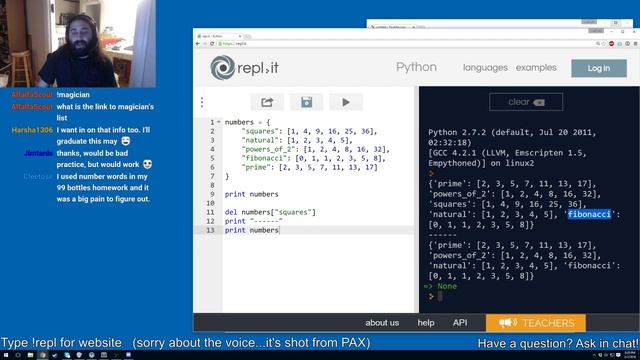Click the repl.it logo

click(x=244, y=68)
